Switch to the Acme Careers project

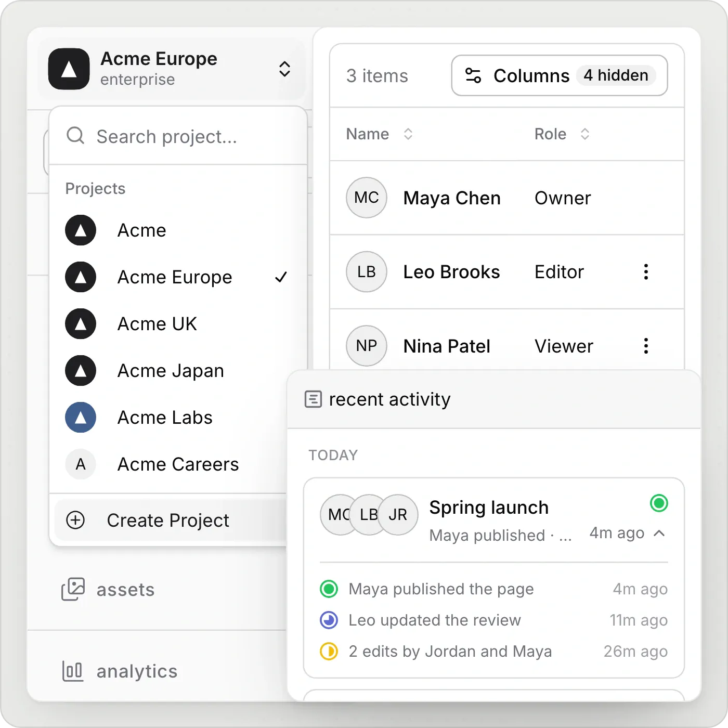pyautogui.click(x=171, y=464)
